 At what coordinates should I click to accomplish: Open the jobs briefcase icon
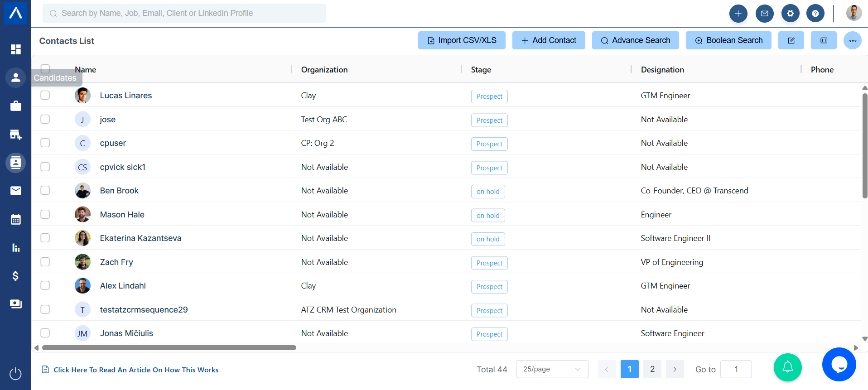[16, 106]
